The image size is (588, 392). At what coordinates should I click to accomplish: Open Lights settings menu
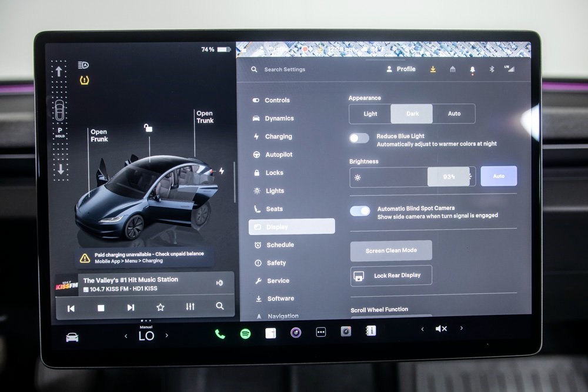pos(269,191)
